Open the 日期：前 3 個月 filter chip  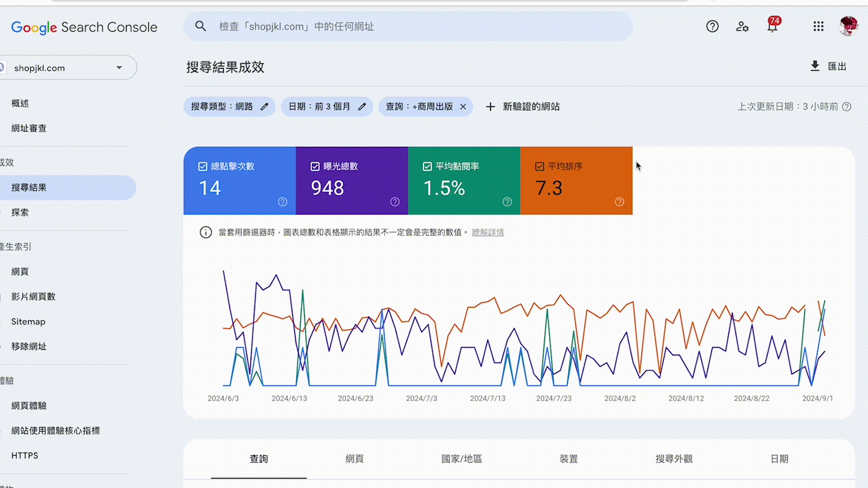click(320, 107)
